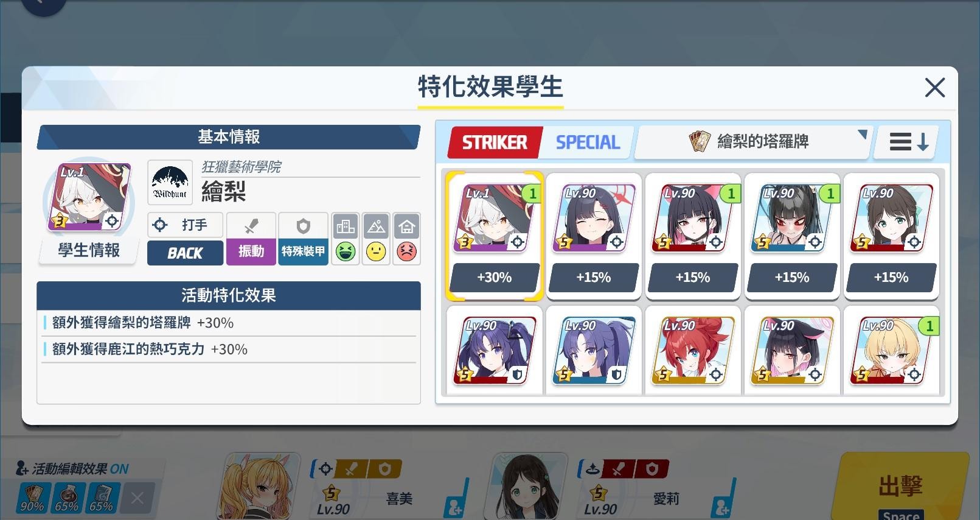980x520 pixels.
Task: Click the shield armor icon above 特殊裝甲
Action: 303,227
